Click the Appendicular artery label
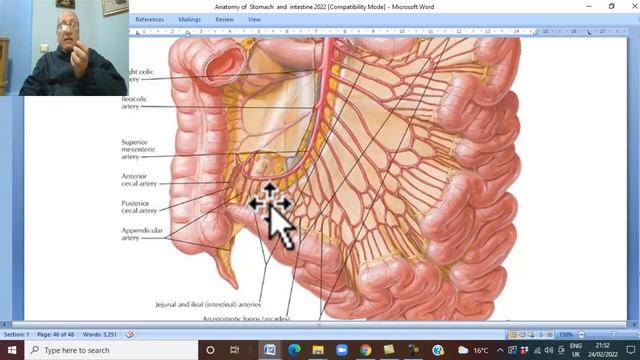 (142, 234)
